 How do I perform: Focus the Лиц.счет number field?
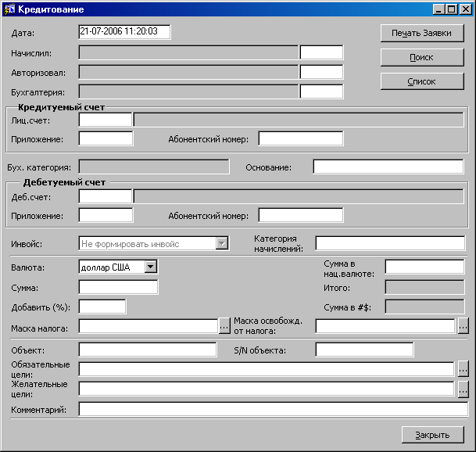point(106,120)
